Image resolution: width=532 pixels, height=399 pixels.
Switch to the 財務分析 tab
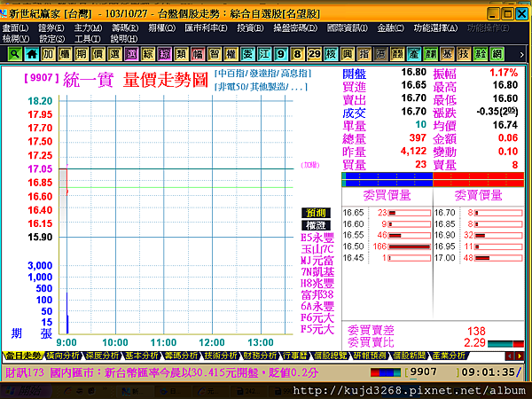tap(260, 356)
